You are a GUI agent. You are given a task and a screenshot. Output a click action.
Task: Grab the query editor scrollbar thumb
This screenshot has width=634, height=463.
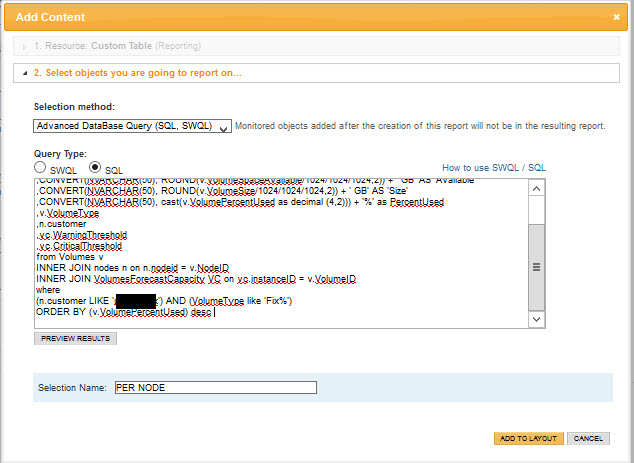(537, 267)
